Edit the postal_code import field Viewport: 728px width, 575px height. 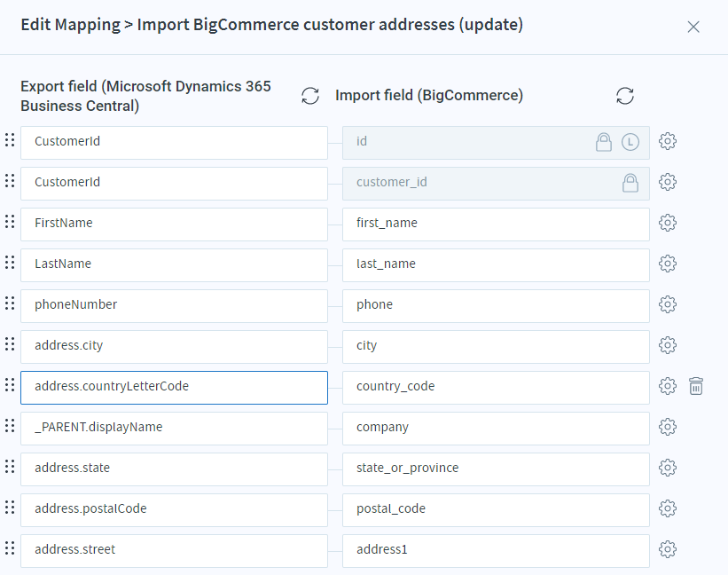coord(496,510)
